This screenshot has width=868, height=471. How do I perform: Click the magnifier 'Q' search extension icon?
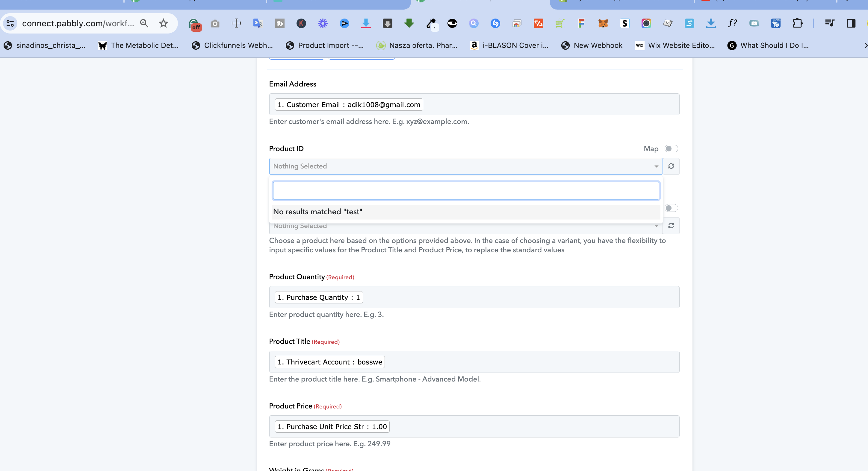[474, 23]
